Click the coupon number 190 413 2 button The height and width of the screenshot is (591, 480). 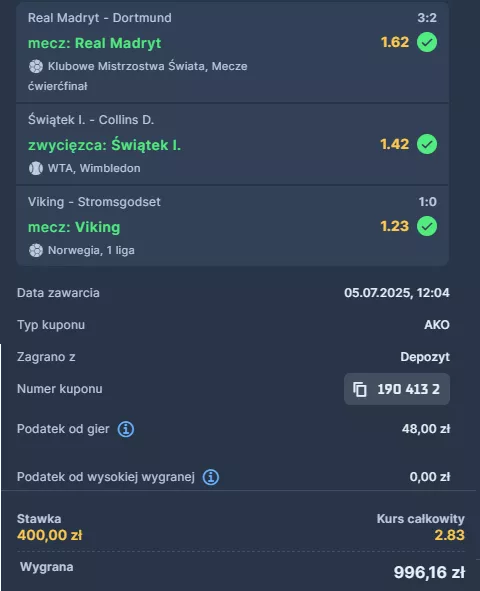pyautogui.click(x=397, y=389)
